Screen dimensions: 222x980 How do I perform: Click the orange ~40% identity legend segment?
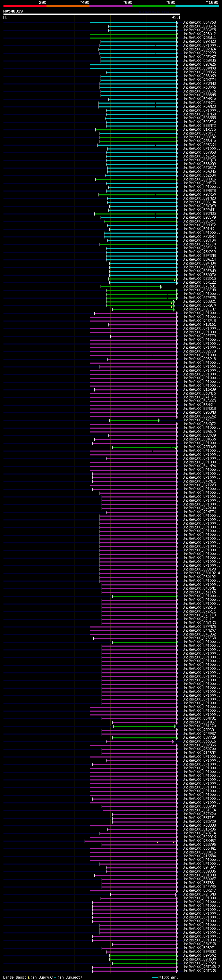pos(68,6)
